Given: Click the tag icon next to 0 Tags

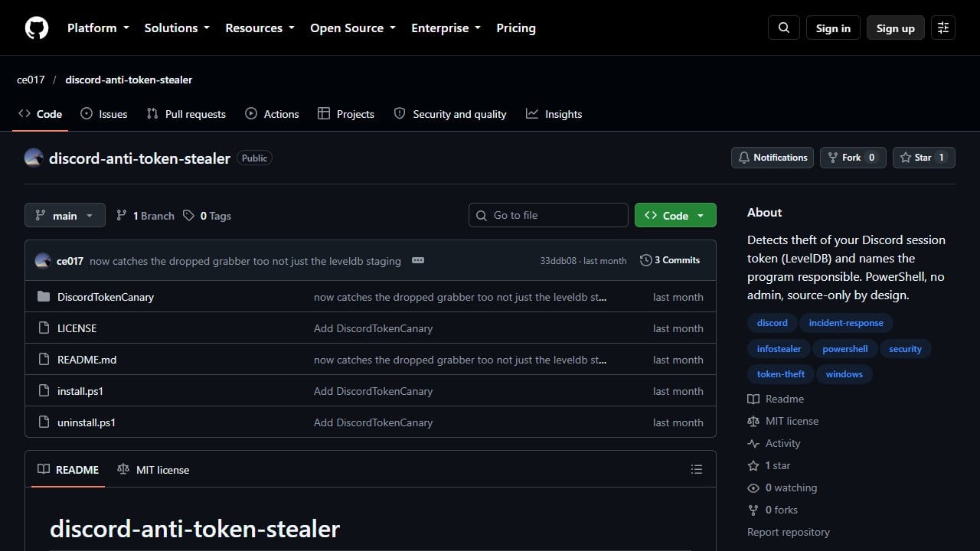Looking at the screenshot, I should pos(189,216).
